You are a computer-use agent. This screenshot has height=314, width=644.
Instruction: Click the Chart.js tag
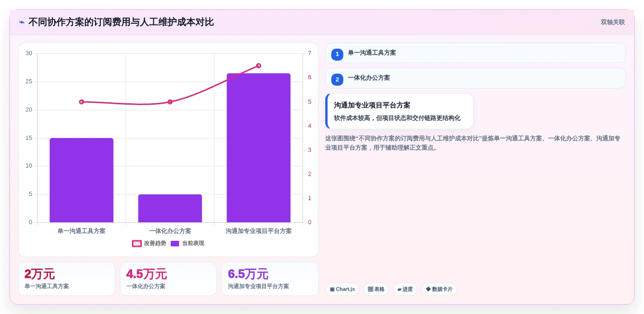pos(342,289)
